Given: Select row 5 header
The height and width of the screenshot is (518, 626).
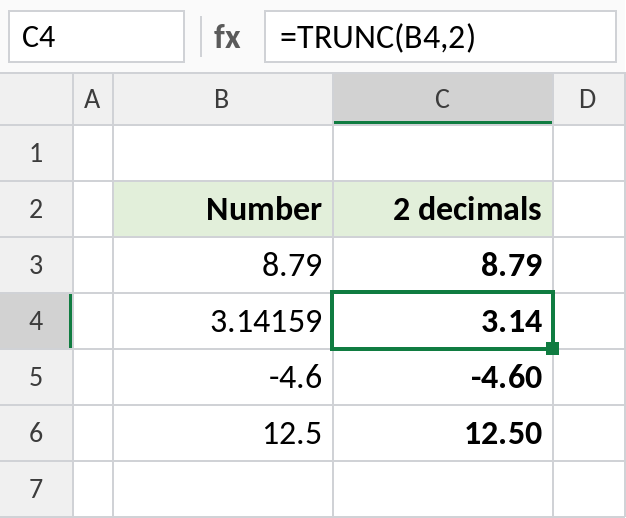Looking at the screenshot, I should 36,377.
